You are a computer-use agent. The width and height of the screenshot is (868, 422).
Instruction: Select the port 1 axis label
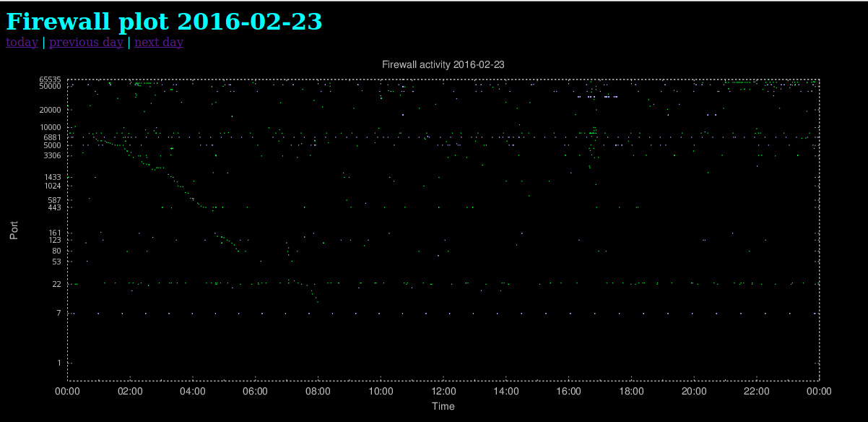[59, 363]
